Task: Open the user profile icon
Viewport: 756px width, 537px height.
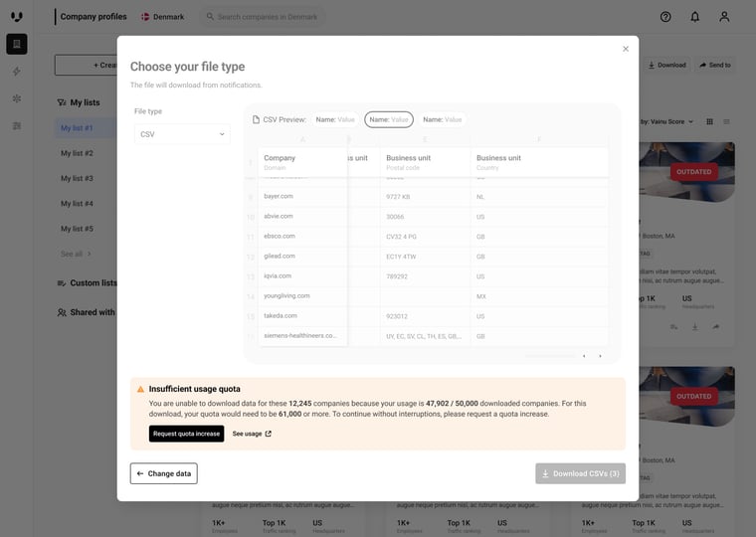Action: (724, 17)
